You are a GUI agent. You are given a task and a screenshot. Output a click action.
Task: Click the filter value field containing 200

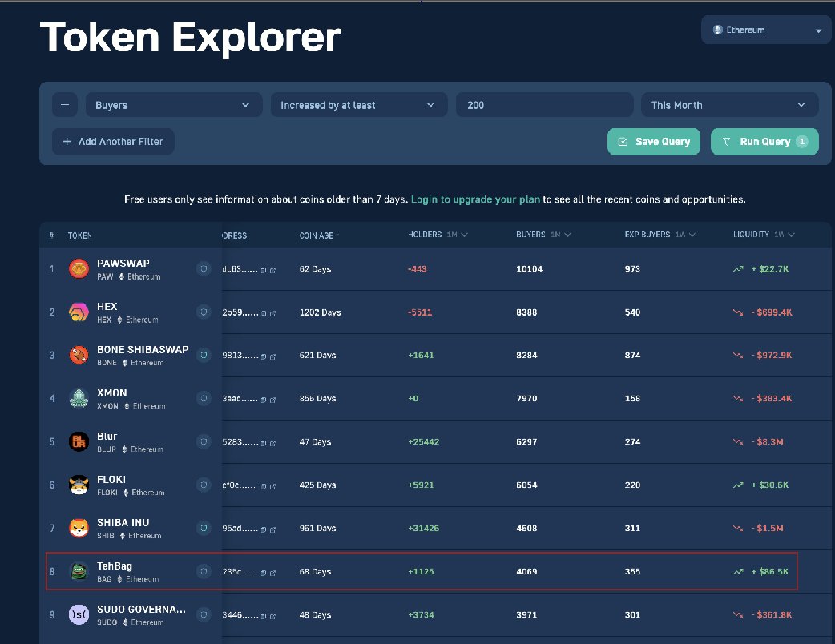[x=544, y=105]
